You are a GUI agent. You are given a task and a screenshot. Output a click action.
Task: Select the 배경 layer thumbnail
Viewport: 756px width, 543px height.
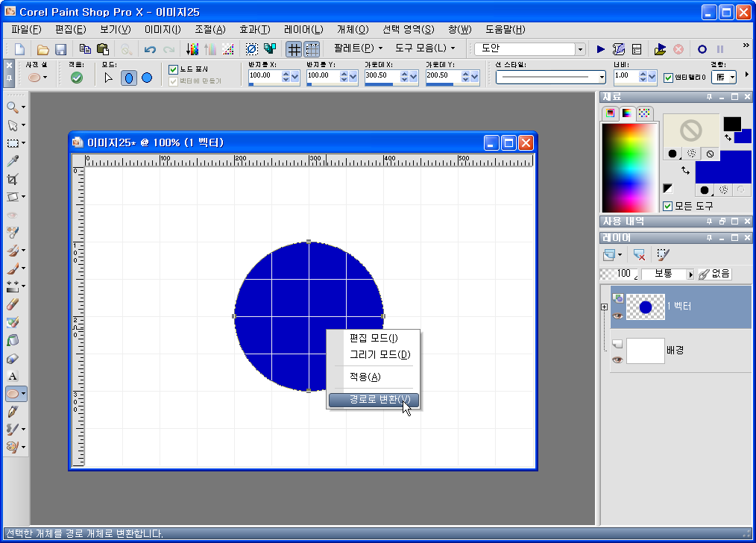(x=645, y=351)
